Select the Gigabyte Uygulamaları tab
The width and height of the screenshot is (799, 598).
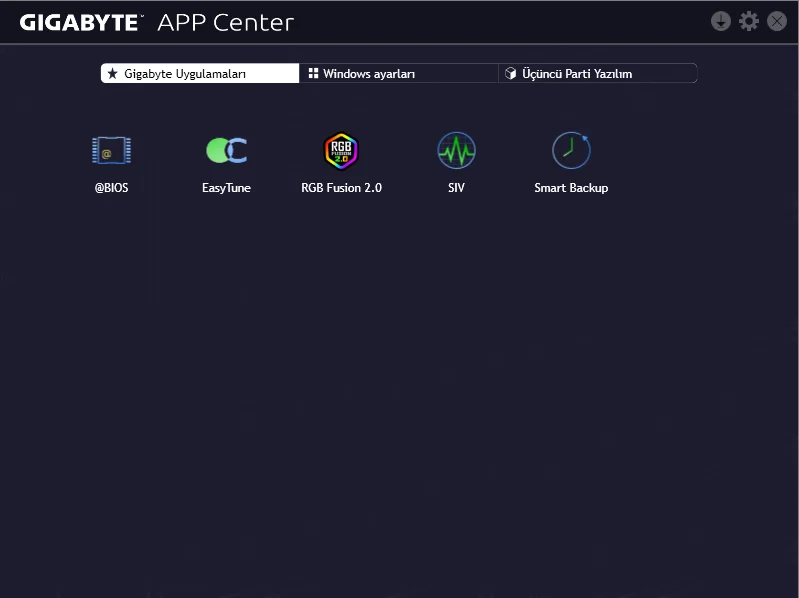pos(200,73)
